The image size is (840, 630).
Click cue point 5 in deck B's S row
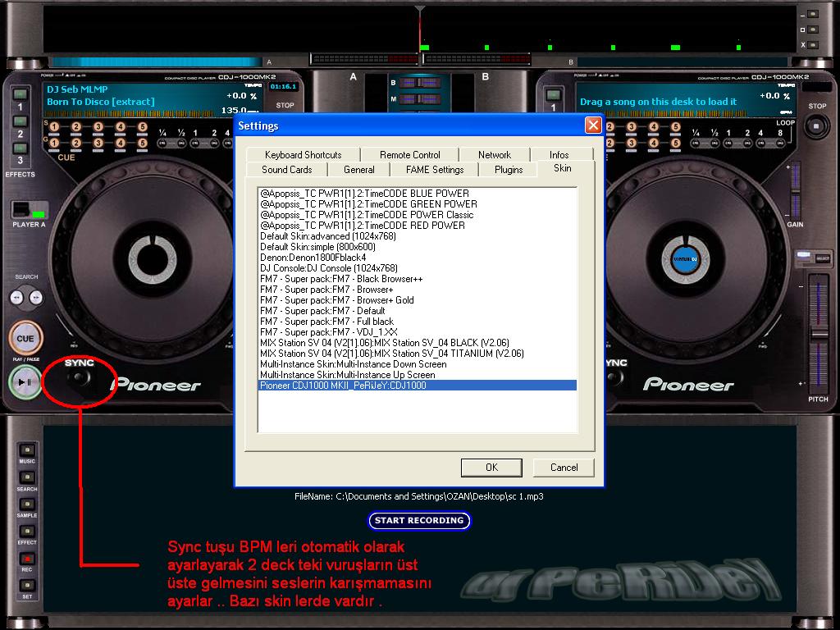[676, 127]
